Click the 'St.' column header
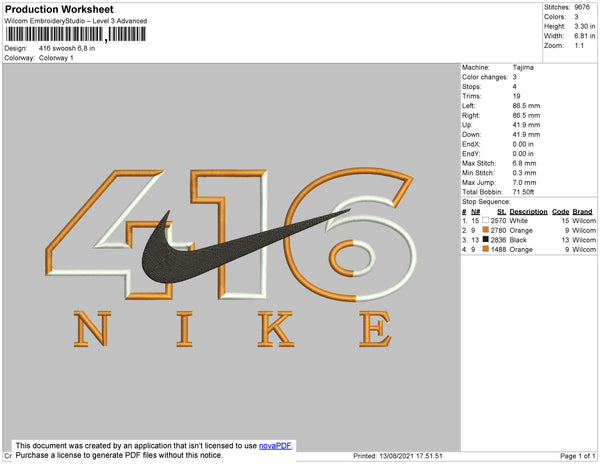The height and width of the screenshot is (464, 600). [502, 212]
